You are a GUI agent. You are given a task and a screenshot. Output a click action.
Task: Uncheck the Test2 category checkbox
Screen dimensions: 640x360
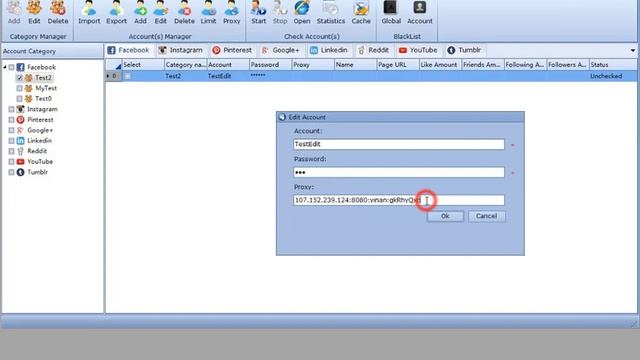point(19,78)
